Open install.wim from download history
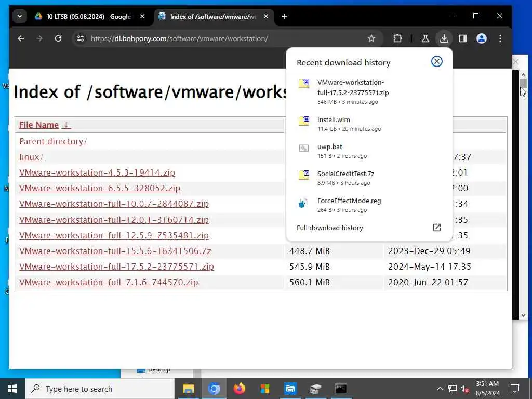Screen dimensions: 532x399 coord(334,119)
